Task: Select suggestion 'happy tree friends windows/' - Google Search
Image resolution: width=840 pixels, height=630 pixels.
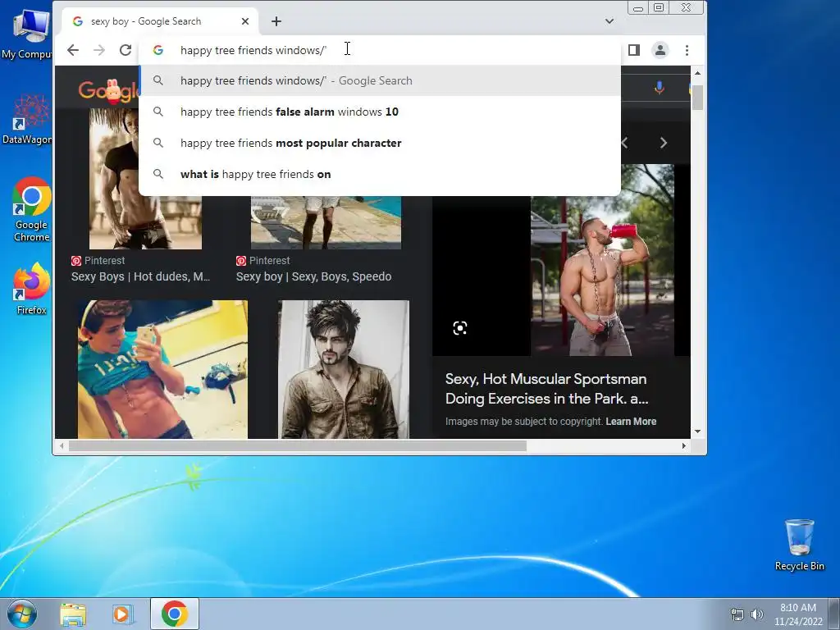Action: coord(379,81)
